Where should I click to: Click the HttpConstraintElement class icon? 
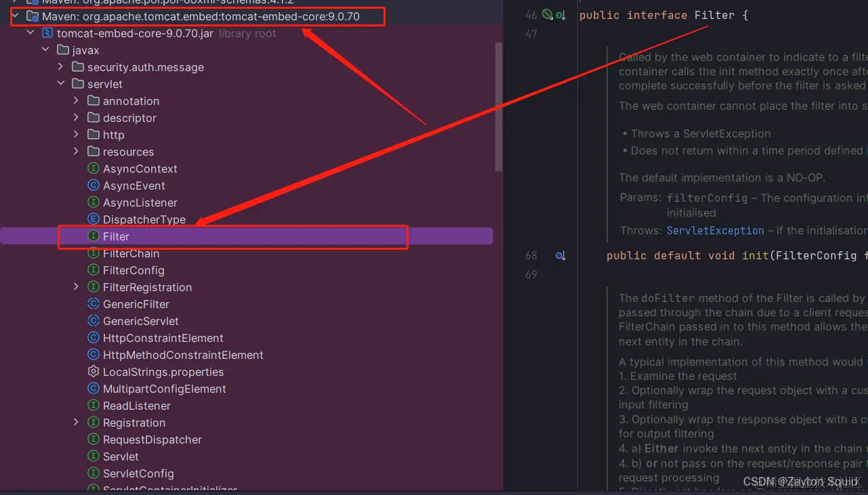[x=94, y=337]
